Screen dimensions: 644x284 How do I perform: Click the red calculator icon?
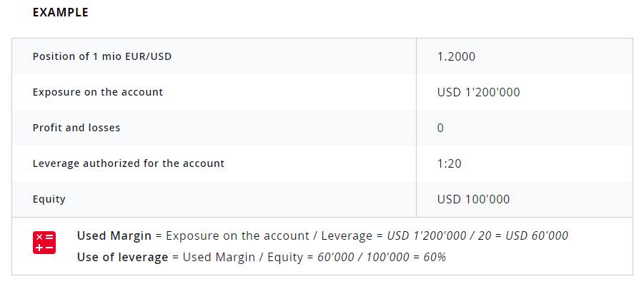44,243
